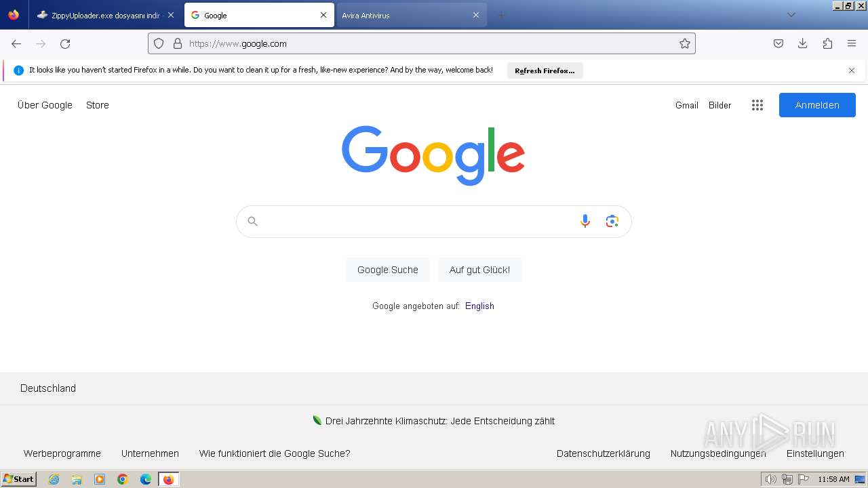
Task: Search by image with camera lens
Action: pyautogui.click(x=612, y=222)
